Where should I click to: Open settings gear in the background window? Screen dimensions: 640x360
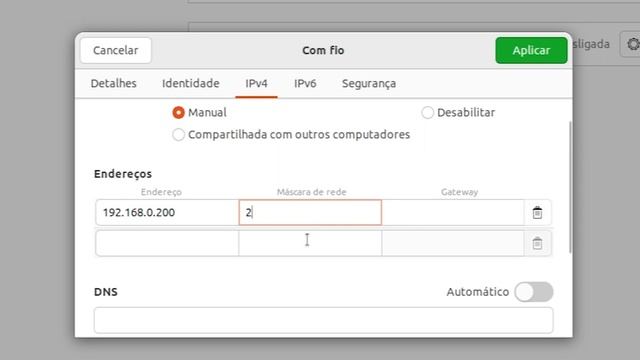pyautogui.click(x=633, y=44)
